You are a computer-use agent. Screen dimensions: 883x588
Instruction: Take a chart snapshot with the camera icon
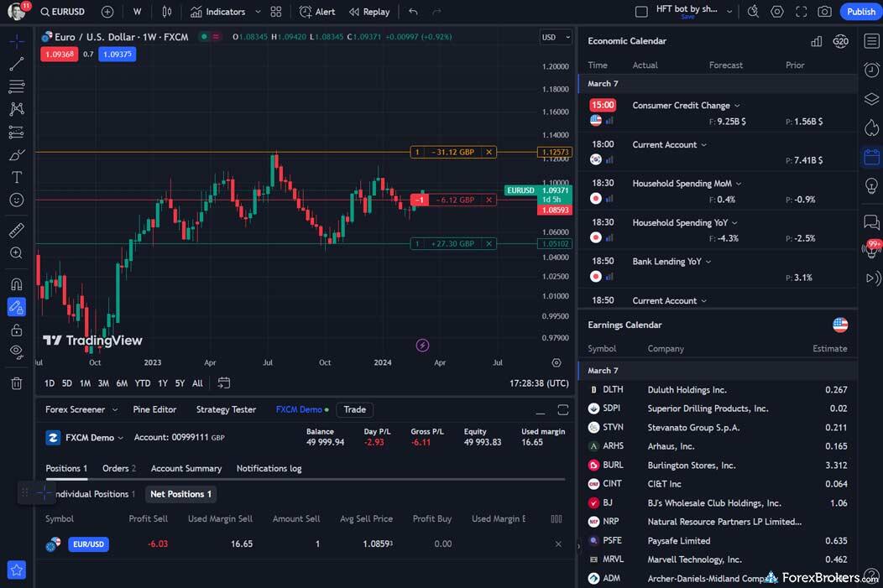825,12
